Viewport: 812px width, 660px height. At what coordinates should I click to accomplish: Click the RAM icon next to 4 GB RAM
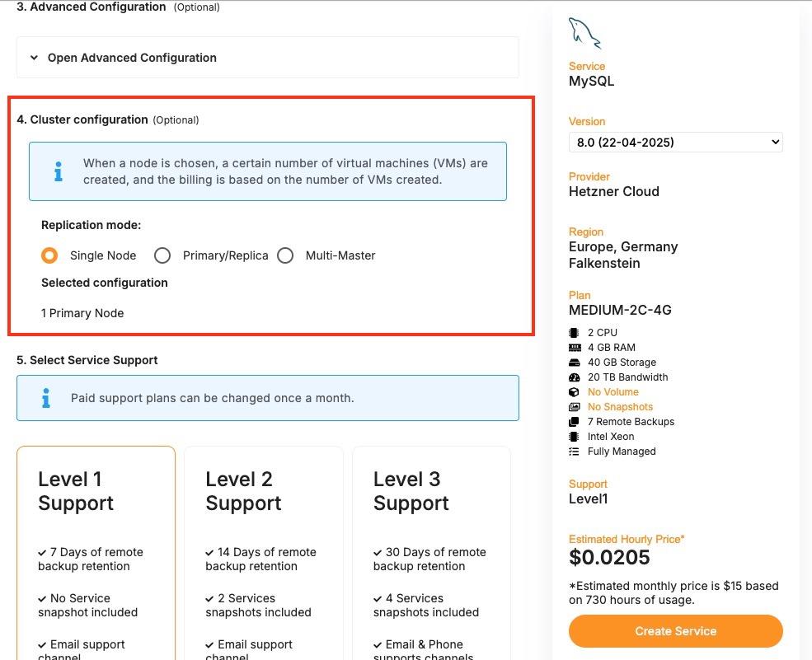pyautogui.click(x=575, y=347)
